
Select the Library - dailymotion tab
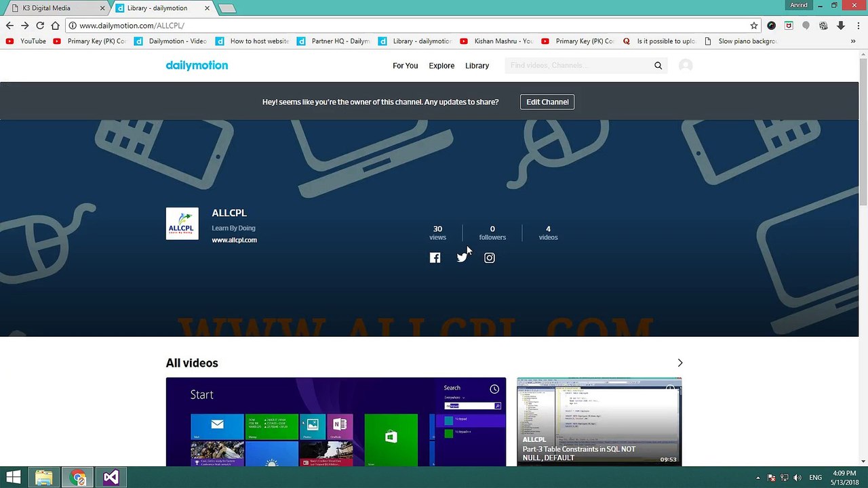coord(161,8)
